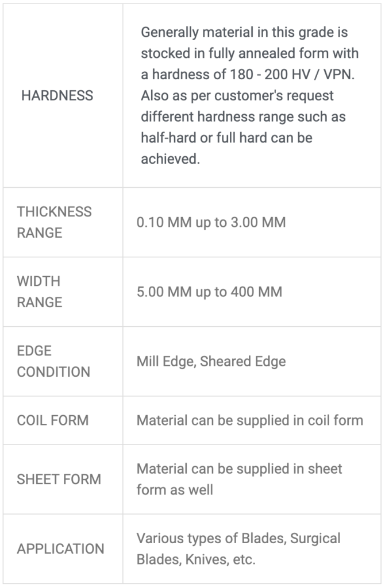Click the 180 - 200 HV / VPN value

click(x=292, y=75)
